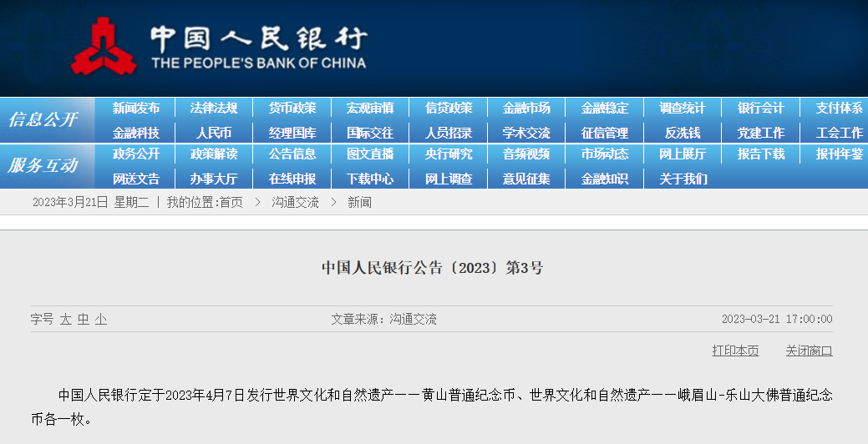Go to 学术交流 section
This screenshot has width=868, height=444.
pyautogui.click(x=526, y=133)
